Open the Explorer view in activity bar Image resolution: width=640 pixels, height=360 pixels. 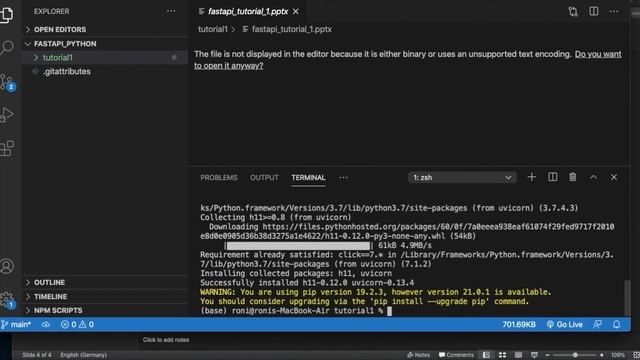7,15
